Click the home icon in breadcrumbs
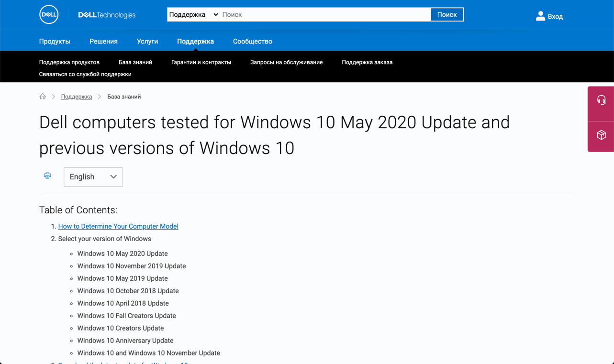 point(43,97)
